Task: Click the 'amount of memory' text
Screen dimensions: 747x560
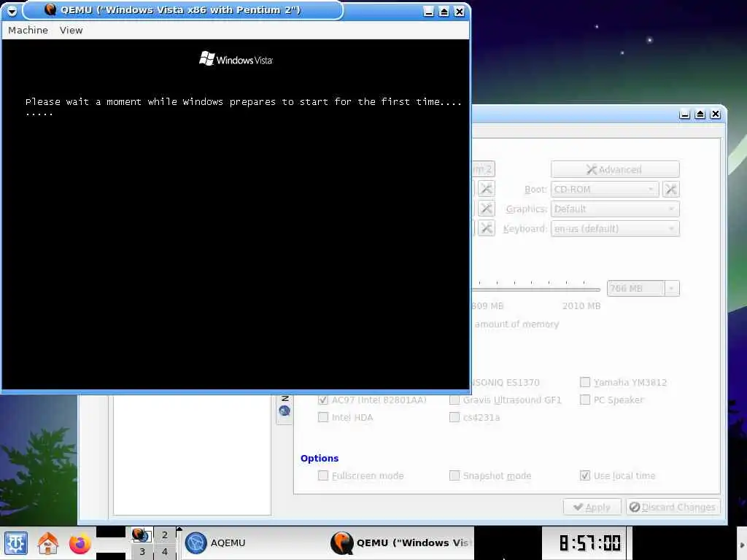Action: click(x=516, y=324)
